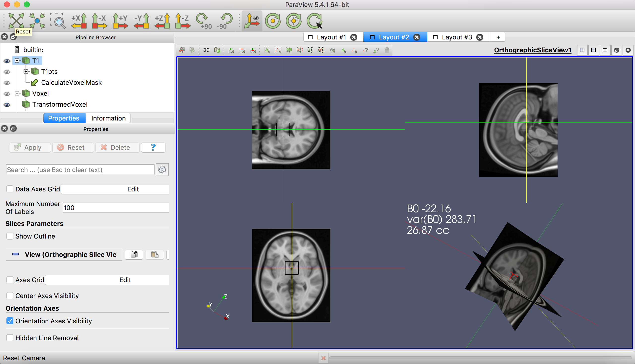This screenshot has width=635, height=364.
Task: Expand the T1pts tree node
Action: 26,71
